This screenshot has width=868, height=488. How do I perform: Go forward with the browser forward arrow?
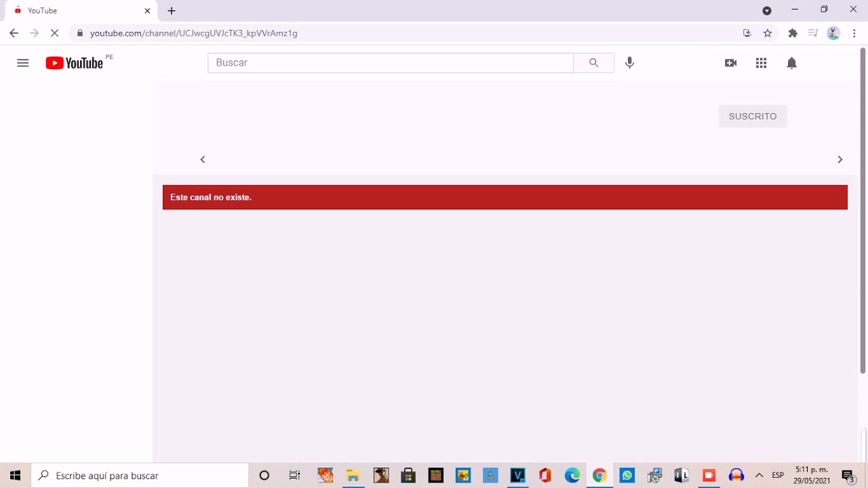pyautogui.click(x=34, y=33)
